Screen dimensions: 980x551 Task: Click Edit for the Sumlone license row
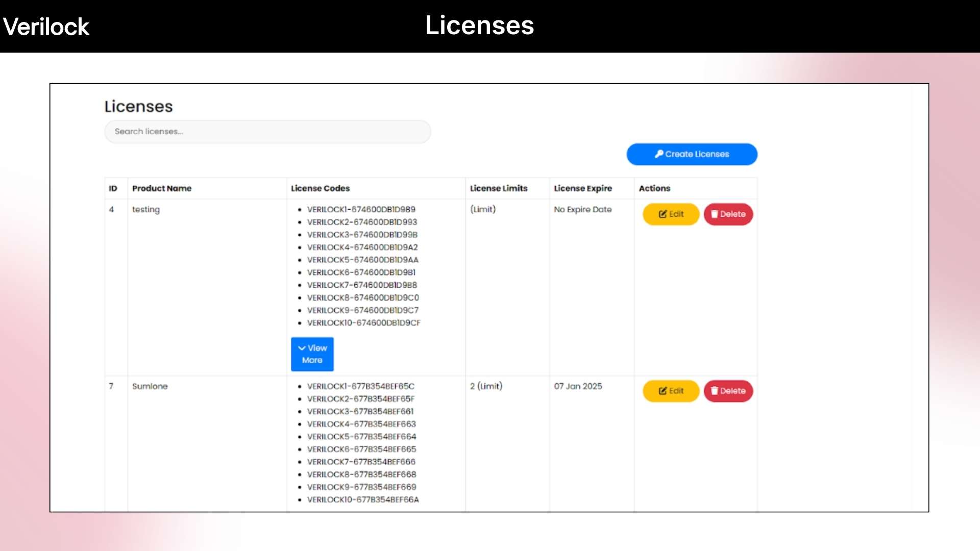(x=671, y=391)
